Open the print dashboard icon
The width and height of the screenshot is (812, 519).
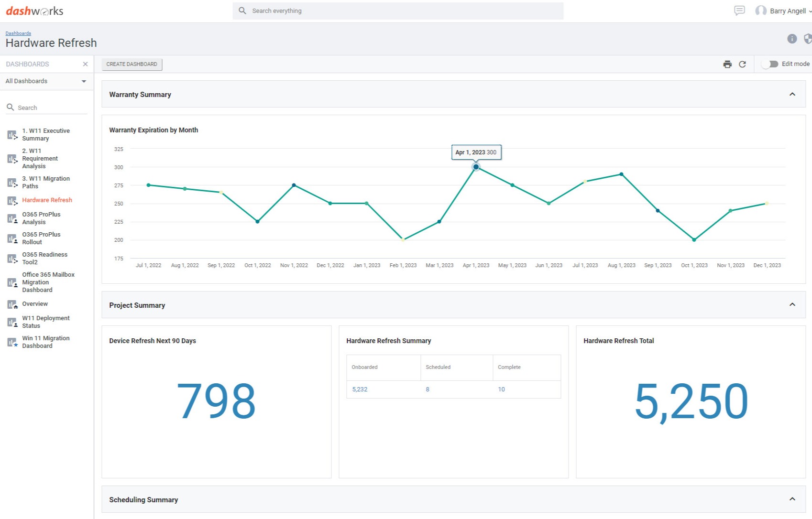coord(727,64)
